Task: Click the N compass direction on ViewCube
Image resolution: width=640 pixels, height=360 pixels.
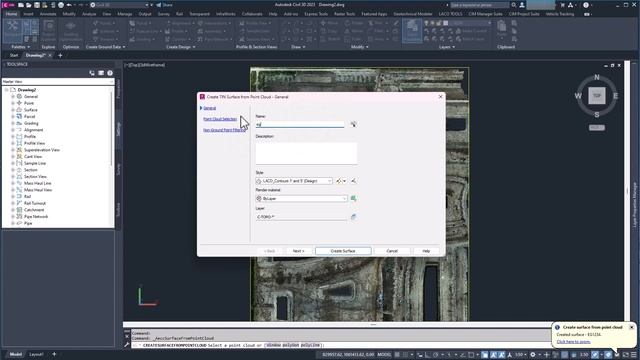Action: (597, 77)
